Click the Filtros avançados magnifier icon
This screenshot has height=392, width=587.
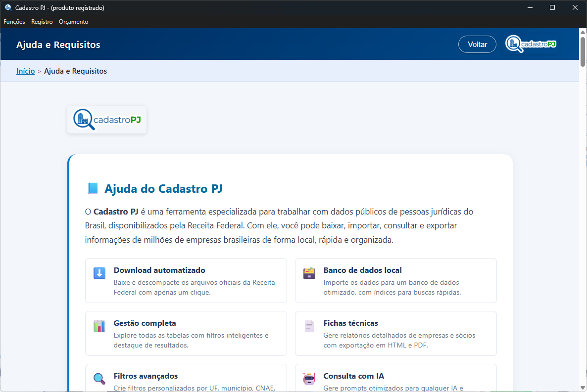99,379
